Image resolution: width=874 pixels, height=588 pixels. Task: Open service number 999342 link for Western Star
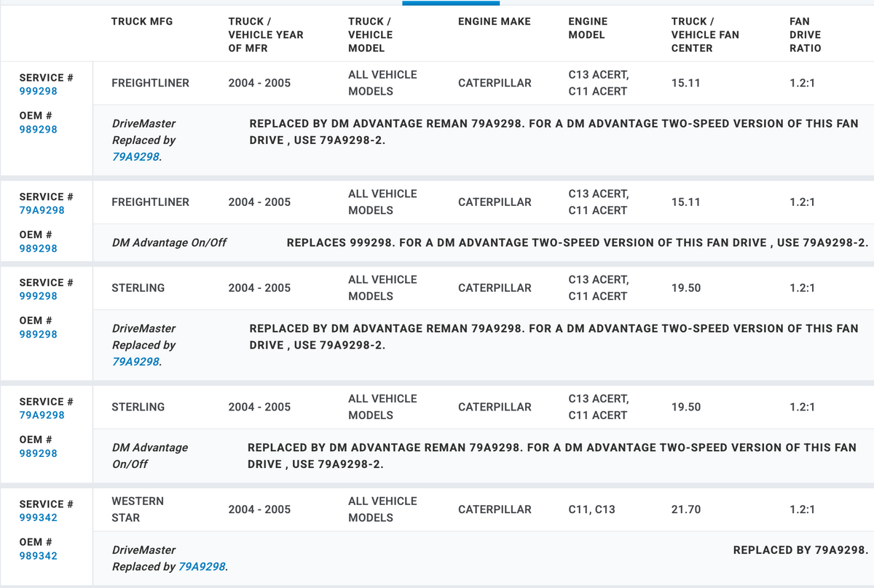(x=38, y=517)
